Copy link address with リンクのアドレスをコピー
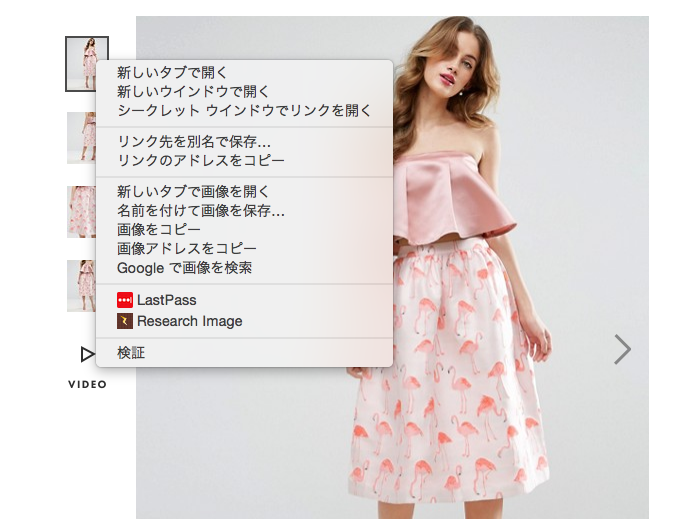677x519 pixels. click(x=200, y=160)
